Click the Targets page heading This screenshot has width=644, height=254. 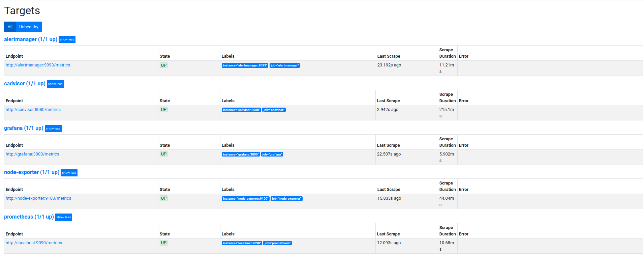click(x=22, y=11)
